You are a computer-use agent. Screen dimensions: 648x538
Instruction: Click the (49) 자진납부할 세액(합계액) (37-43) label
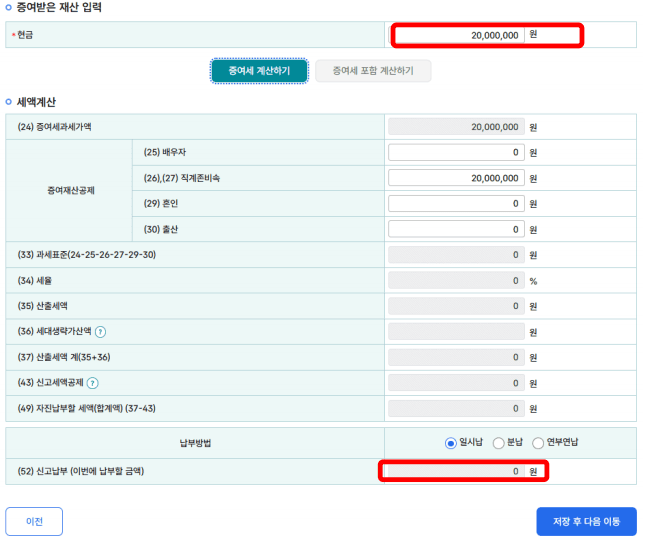coord(86,409)
